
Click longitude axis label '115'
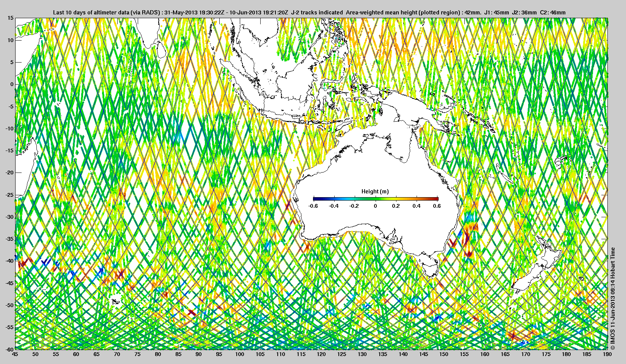click(301, 354)
